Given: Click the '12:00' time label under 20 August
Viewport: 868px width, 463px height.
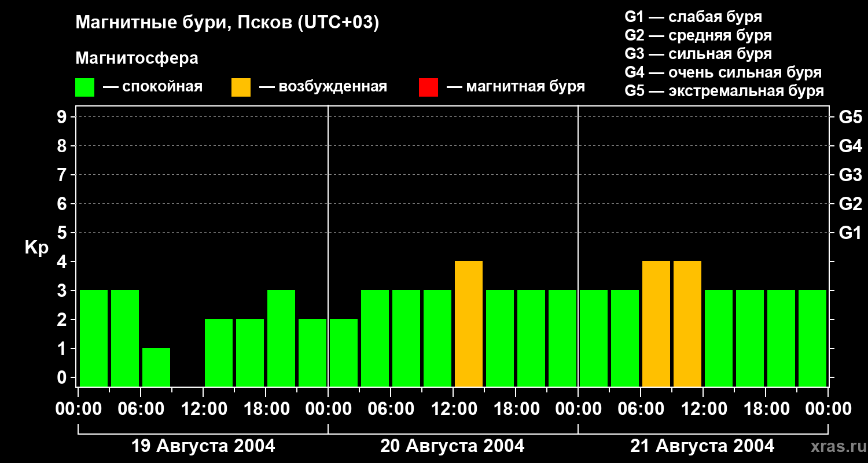Looking at the screenshot, I should pos(453,409).
